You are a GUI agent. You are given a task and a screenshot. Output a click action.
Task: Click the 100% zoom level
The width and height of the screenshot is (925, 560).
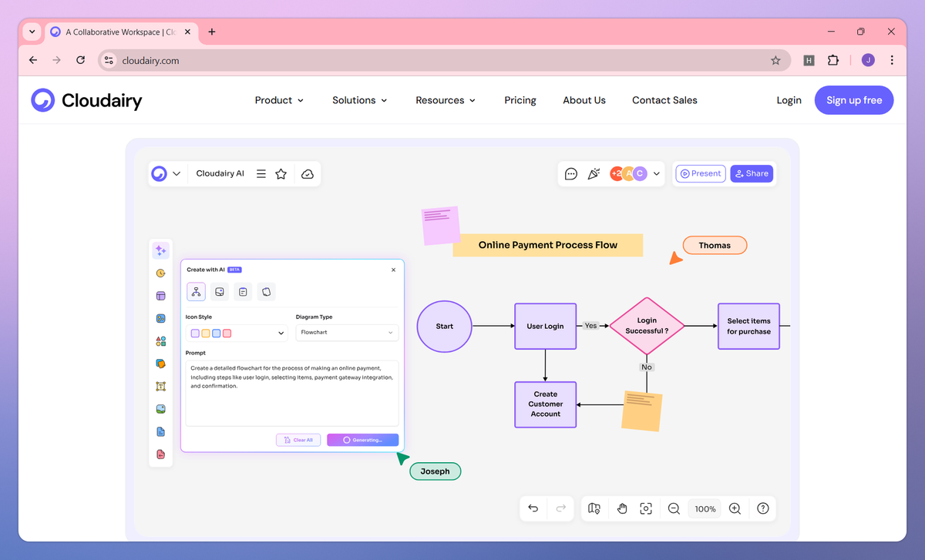point(705,509)
